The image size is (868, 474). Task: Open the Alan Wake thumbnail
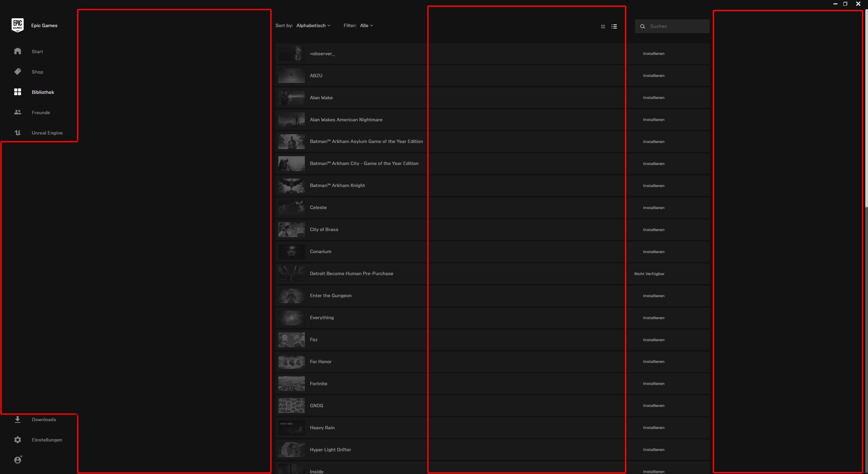click(291, 98)
